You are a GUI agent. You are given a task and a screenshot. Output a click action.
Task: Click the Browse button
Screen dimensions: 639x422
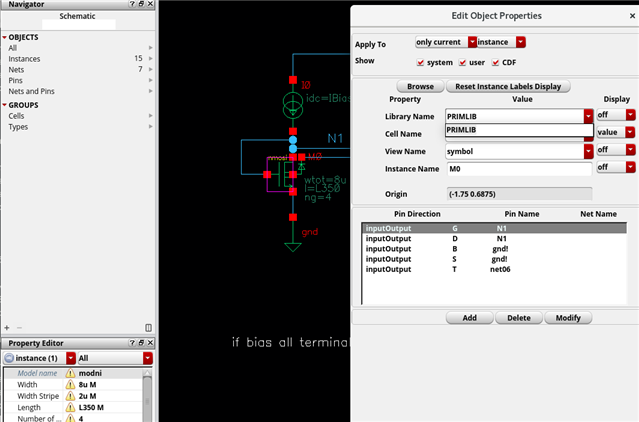420,87
